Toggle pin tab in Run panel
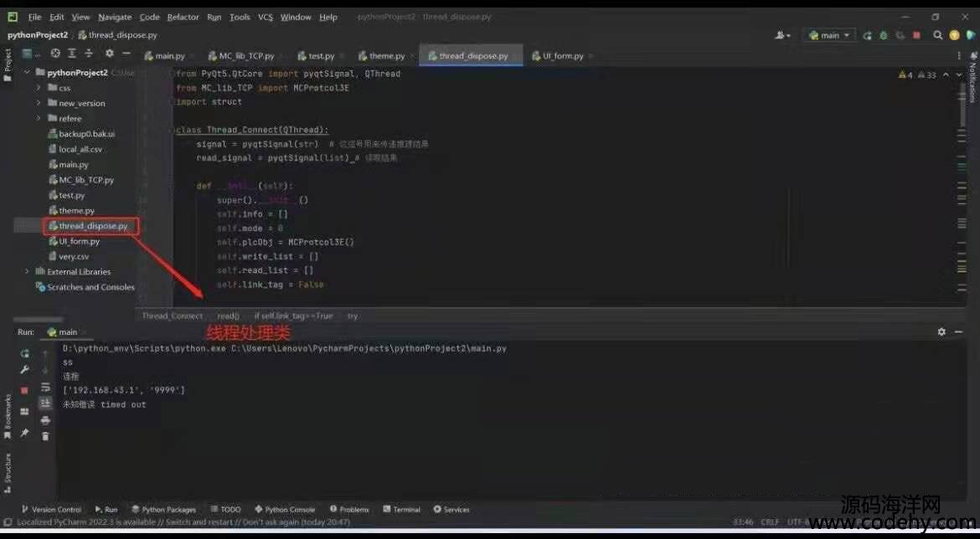This screenshot has height=539, width=980. [24, 433]
